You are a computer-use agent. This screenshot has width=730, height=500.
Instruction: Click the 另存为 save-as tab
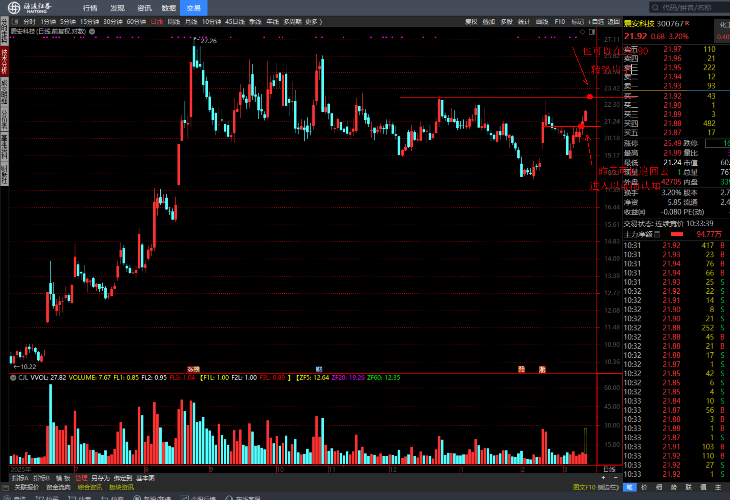100,478
